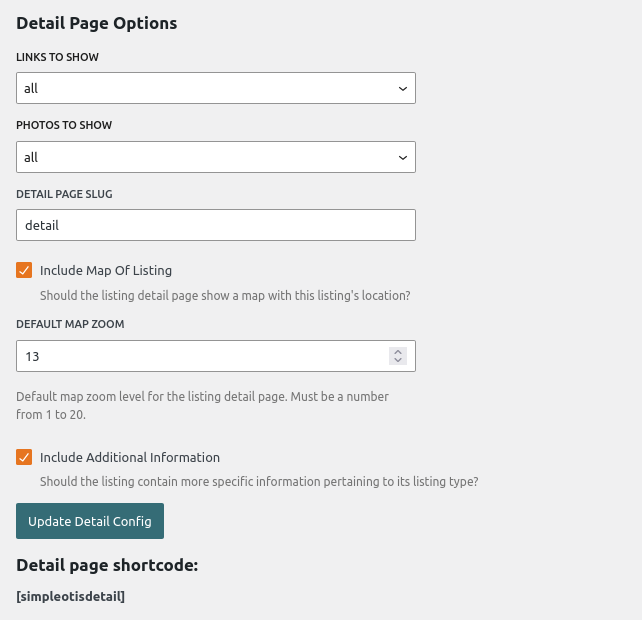Click the chevron arrow in Links To Show
642x620 pixels.
[402, 89]
